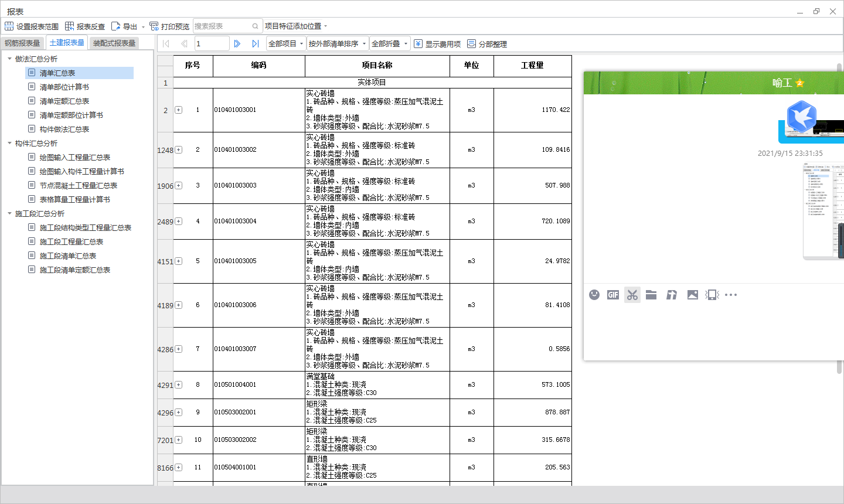
Task: Click the 工程量 column header
Action: [533, 66]
